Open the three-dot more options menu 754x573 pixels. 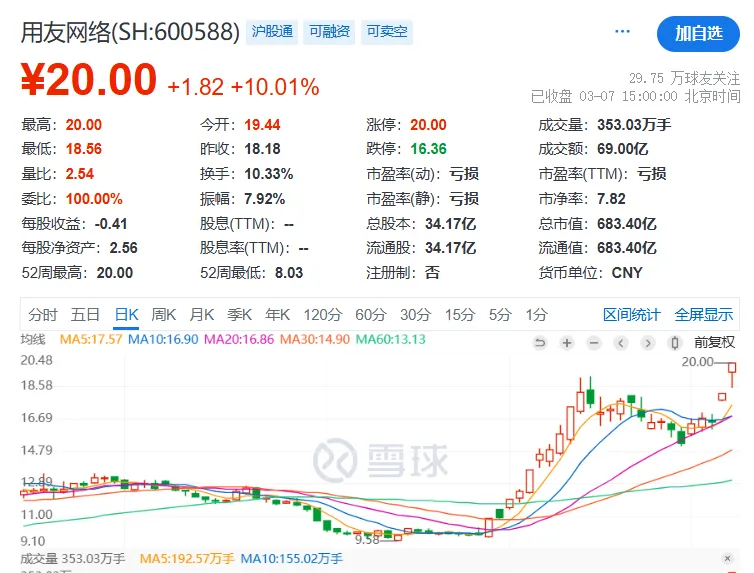(622, 32)
